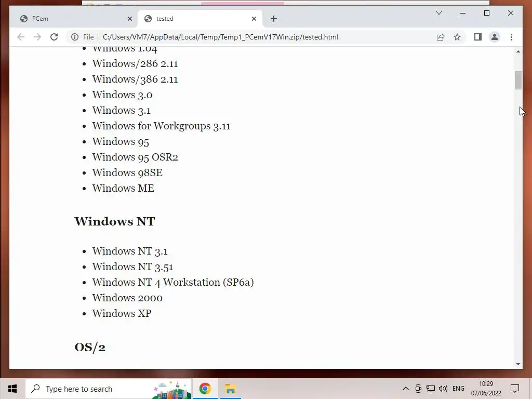Click the Windows 95 OSR2 text
532x399 pixels.
(x=135, y=157)
